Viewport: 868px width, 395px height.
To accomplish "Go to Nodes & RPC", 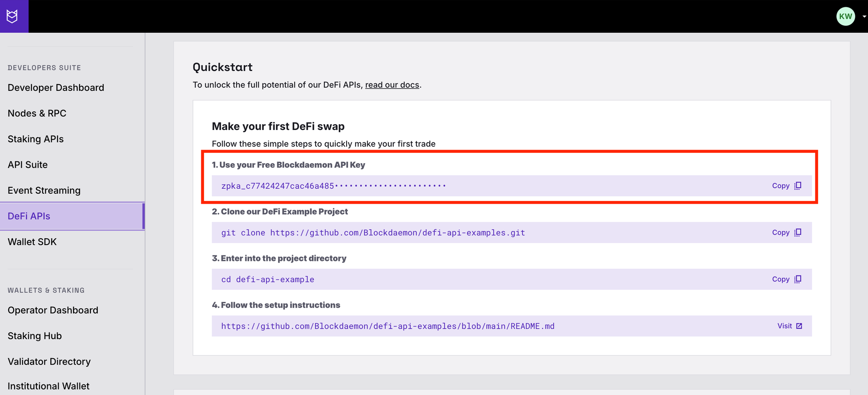I will pos(37,113).
